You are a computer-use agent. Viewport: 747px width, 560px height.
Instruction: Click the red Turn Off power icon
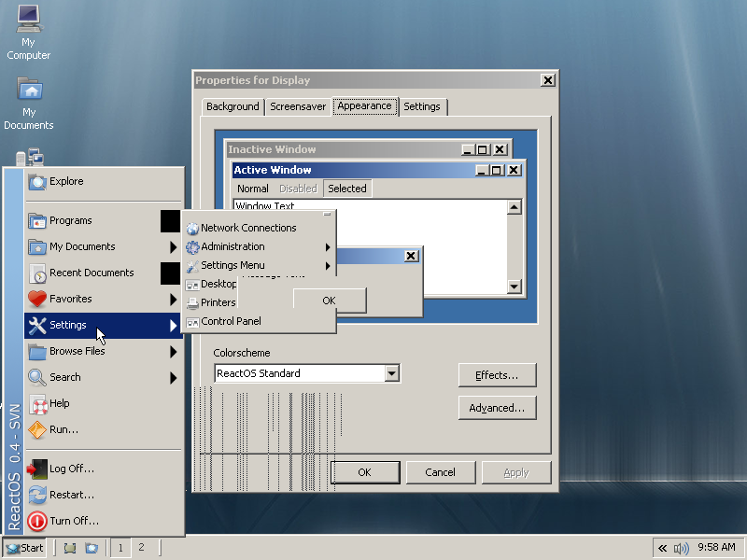click(37, 522)
